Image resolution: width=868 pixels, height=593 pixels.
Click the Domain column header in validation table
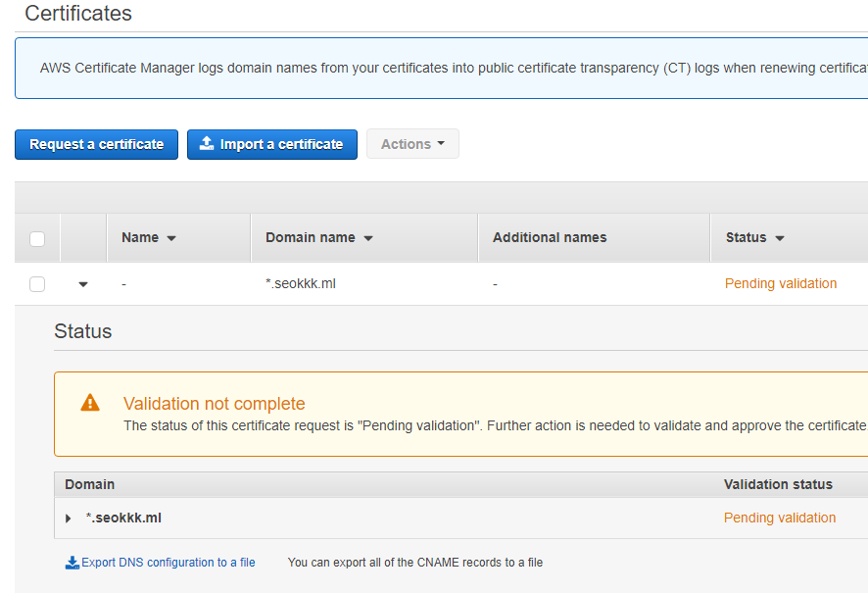(x=89, y=484)
